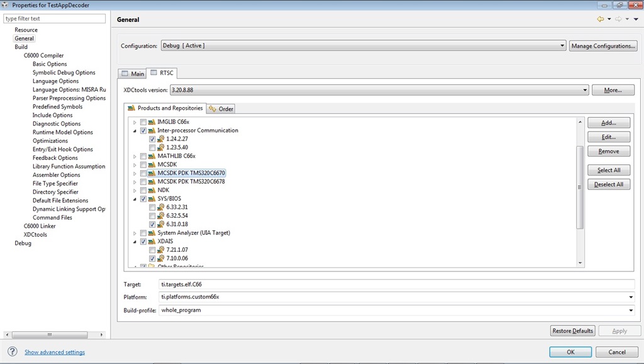644x364 pixels.
Task: Click the IMGLIB C66x product icon
Action: coord(152,122)
